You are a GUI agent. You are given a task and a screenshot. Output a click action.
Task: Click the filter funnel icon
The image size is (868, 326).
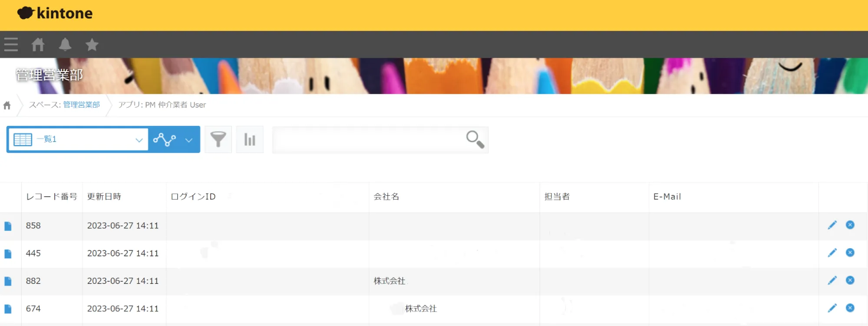(218, 139)
